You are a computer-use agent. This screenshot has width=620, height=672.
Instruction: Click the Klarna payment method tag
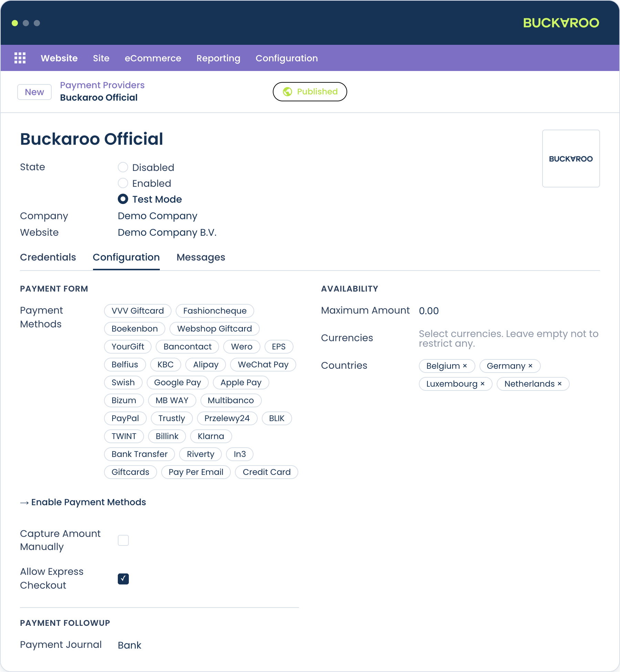[211, 436]
